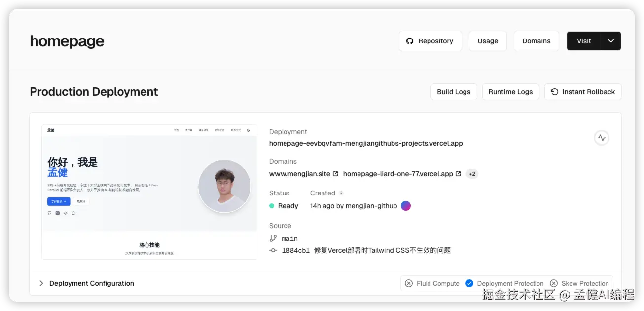Click the git branch icon
Viewport: 644px width, 311px height.
point(273,238)
